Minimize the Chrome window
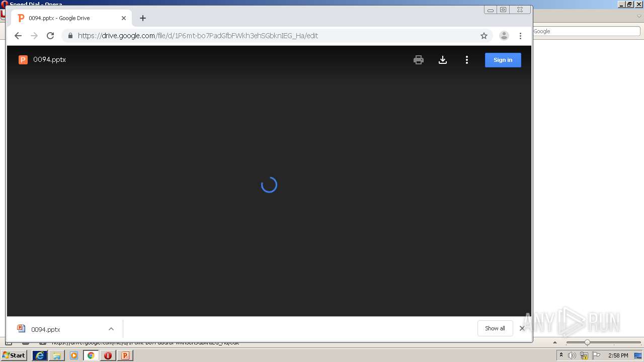 [491, 10]
